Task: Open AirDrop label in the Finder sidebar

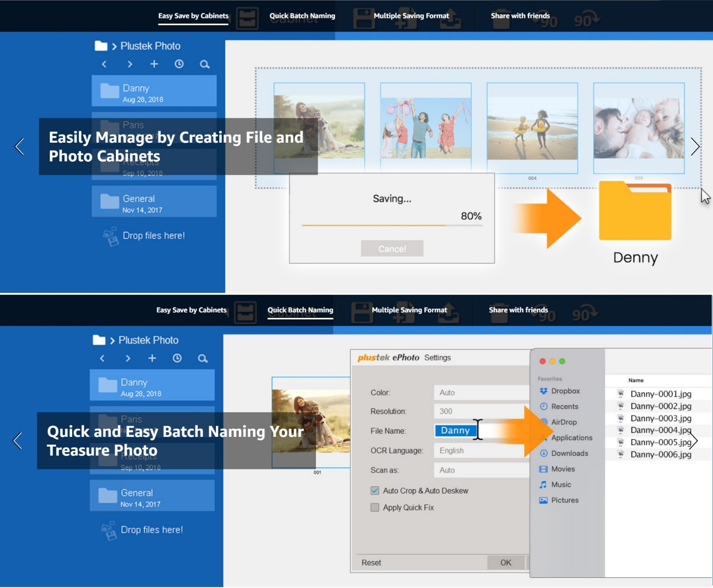Action: 564,422
